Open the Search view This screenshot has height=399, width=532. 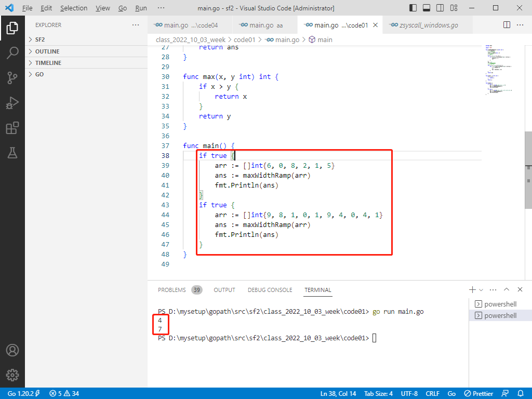coord(12,53)
